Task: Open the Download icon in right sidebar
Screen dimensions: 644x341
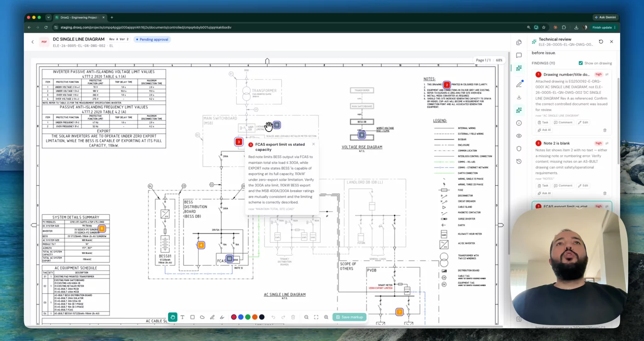Action: pos(519,97)
